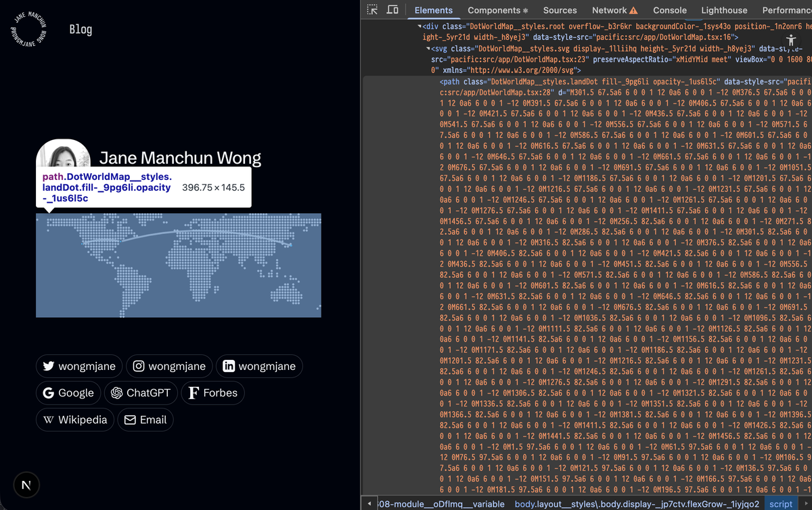Click the envelope icon on the Email button
The width and height of the screenshot is (812, 510).
(x=131, y=419)
